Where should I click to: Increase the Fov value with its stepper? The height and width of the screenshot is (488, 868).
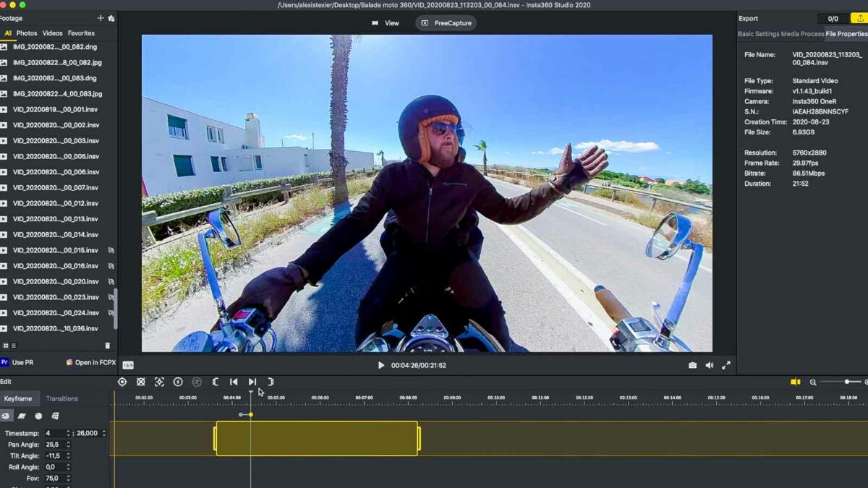[69, 476]
